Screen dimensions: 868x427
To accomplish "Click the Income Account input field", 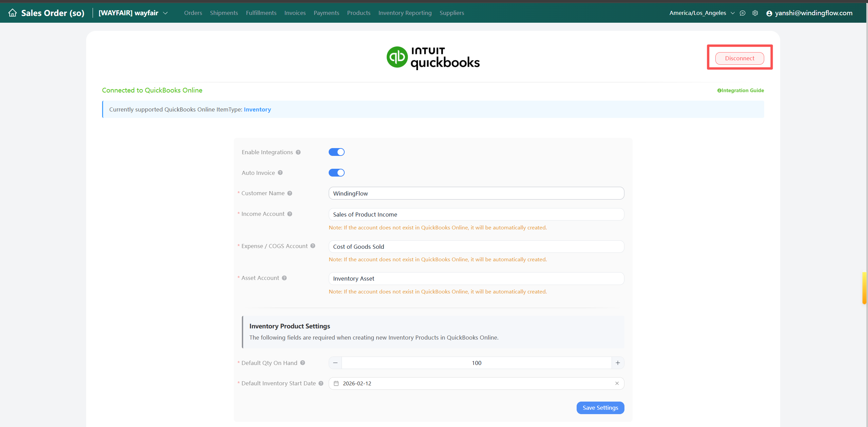I will point(476,215).
